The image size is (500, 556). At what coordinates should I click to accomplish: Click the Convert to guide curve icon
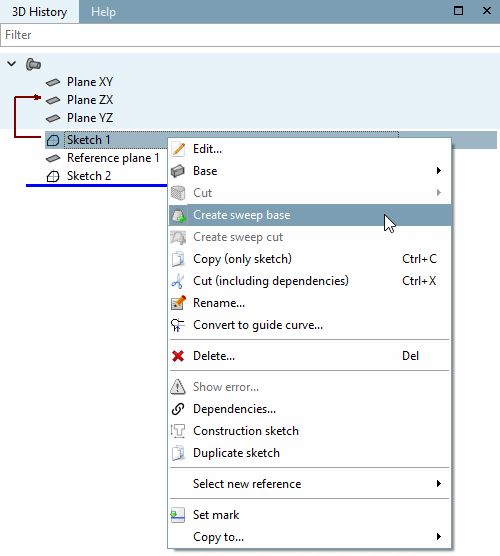tap(178, 325)
